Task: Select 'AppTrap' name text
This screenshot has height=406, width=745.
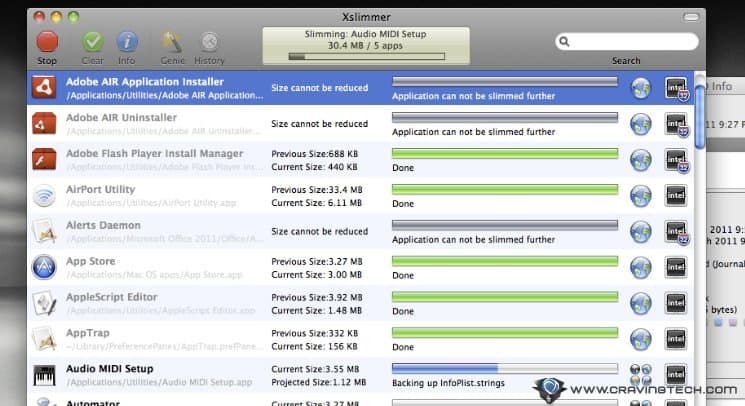Action: 87,333
